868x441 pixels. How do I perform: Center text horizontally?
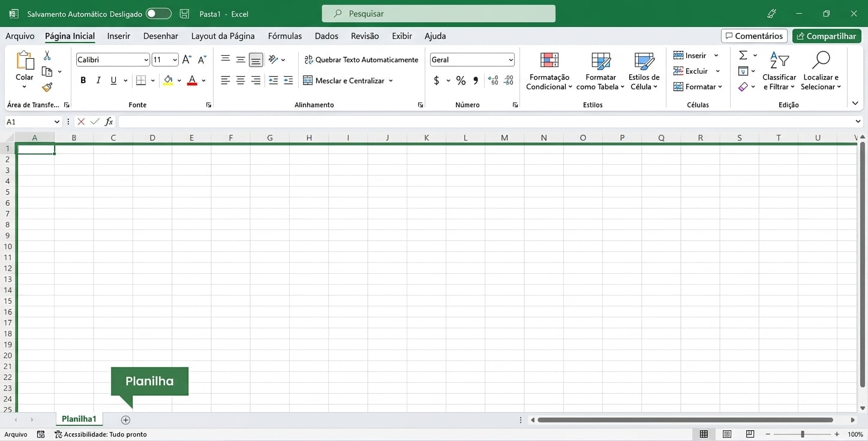[241, 80]
